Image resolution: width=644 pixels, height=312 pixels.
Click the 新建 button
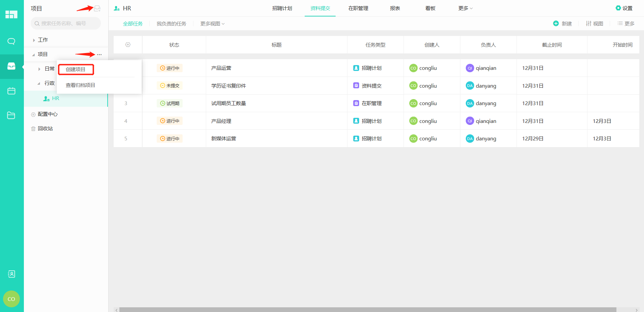pyautogui.click(x=563, y=24)
